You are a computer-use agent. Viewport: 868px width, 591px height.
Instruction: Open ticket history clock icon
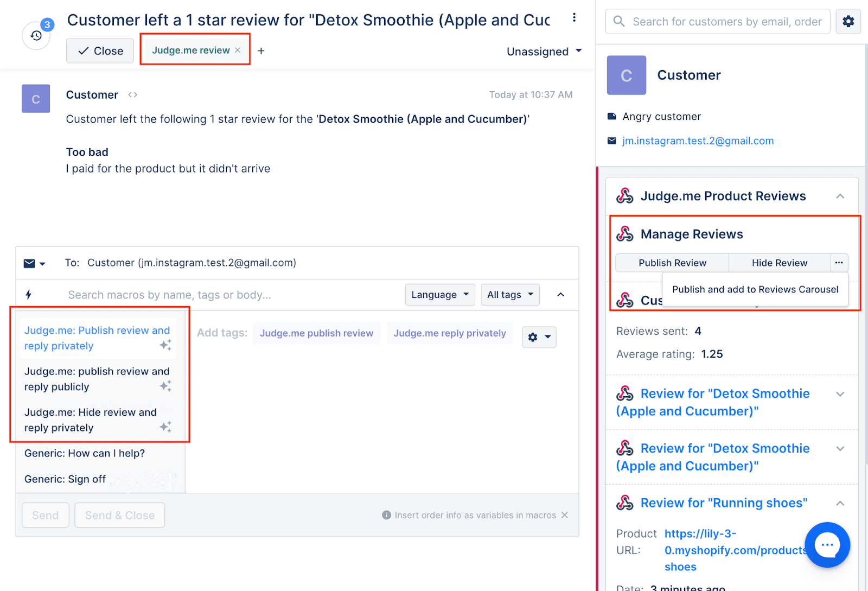point(36,36)
